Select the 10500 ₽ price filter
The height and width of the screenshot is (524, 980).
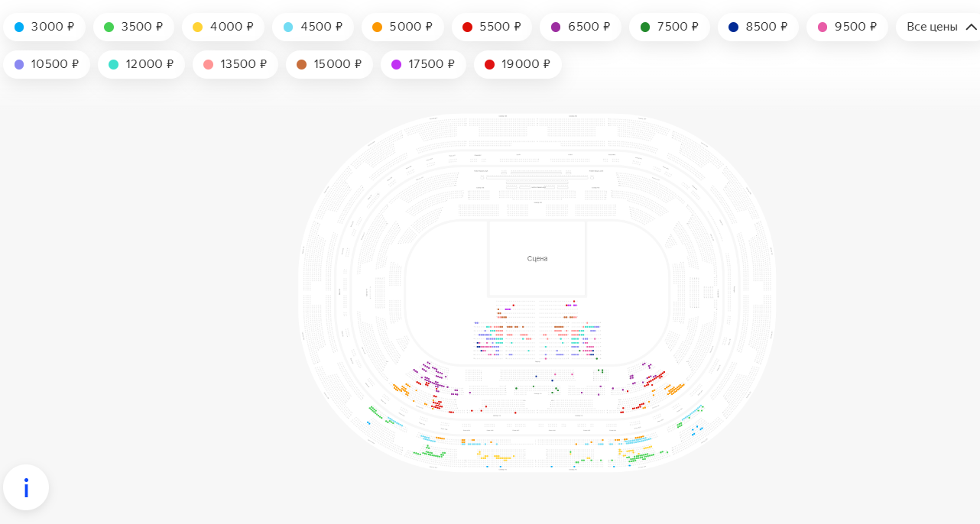click(x=47, y=64)
